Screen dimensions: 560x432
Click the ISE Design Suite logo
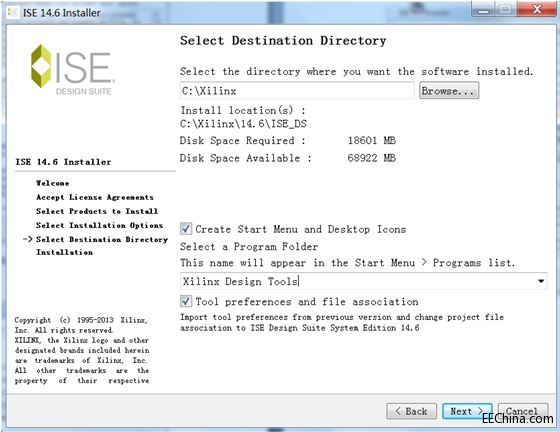point(72,70)
